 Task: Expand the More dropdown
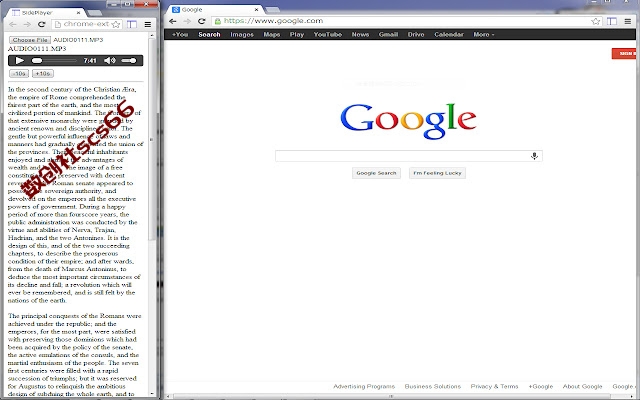point(484,34)
